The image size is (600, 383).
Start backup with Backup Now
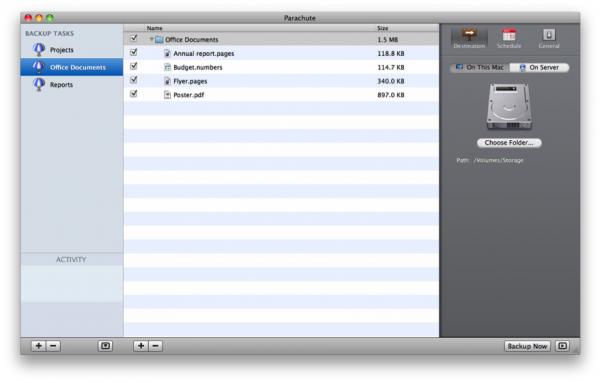tap(527, 346)
